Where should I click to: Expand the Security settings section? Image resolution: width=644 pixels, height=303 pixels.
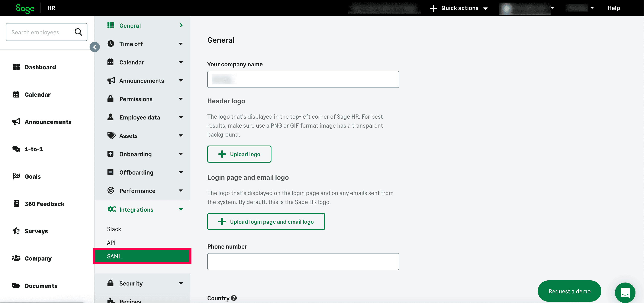click(x=145, y=283)
